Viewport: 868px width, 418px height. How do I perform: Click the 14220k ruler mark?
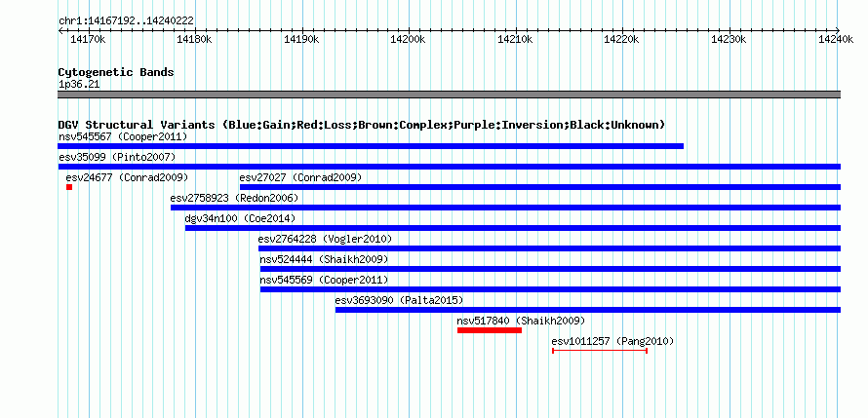(x=621, y=39)
